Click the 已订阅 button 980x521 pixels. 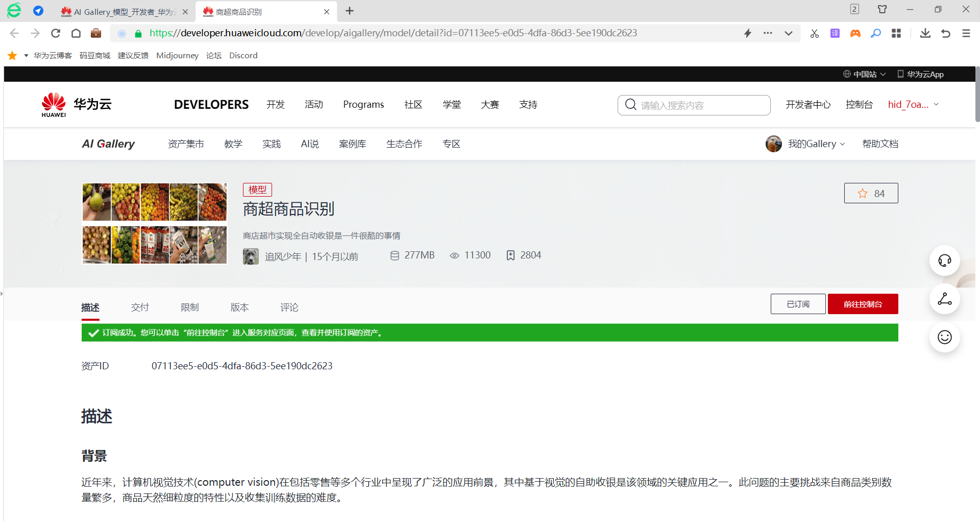point(798,304)
